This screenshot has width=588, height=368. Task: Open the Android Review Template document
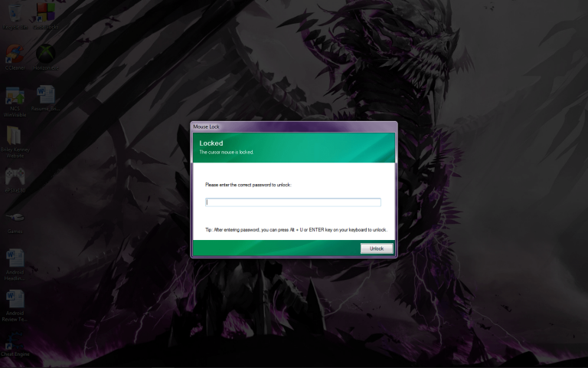[15, 305]
